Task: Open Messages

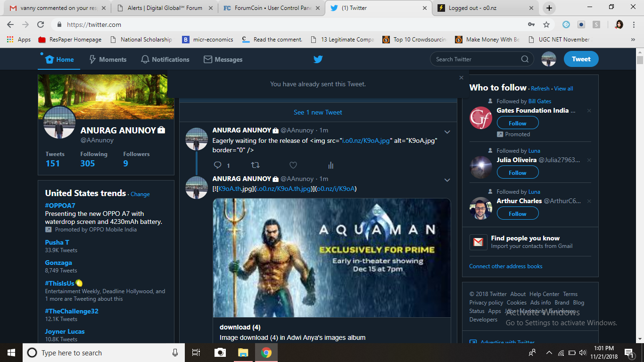Action: tap(223, 59)
